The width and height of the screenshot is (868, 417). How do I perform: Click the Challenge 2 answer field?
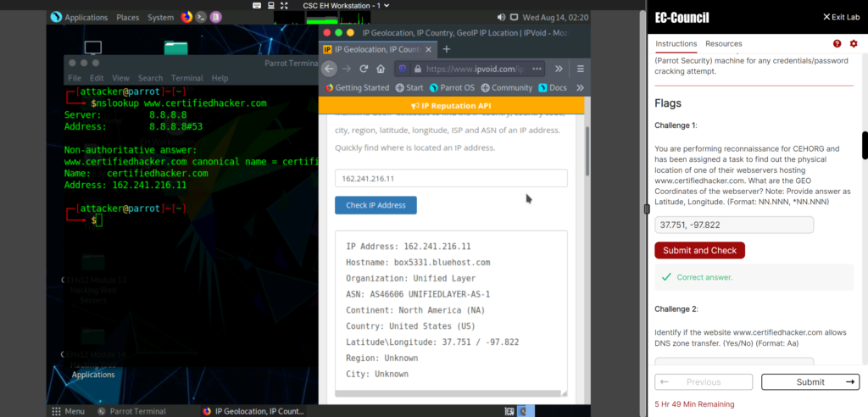pos(734,361)
